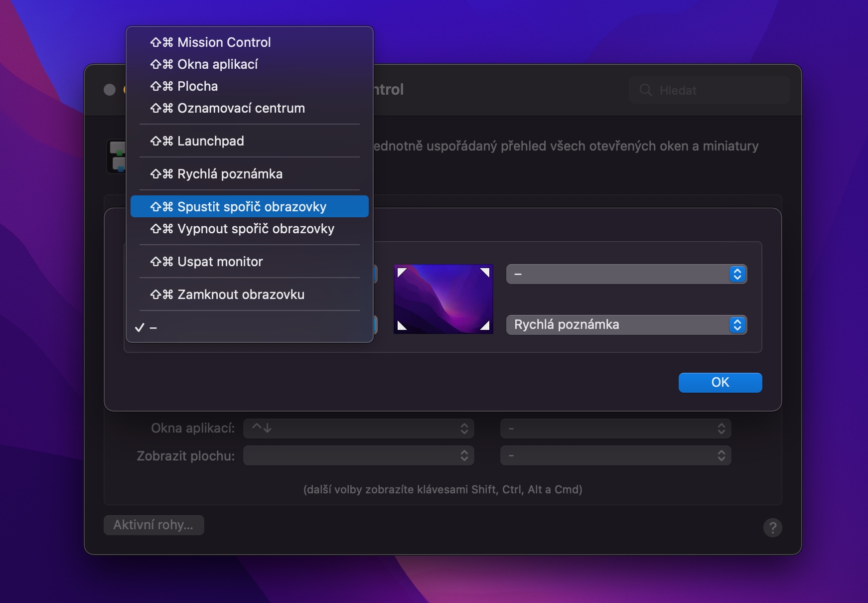Click the bottom-left corner arrow on preview
This screenshot has width=868, height=603.
[402, 326]
